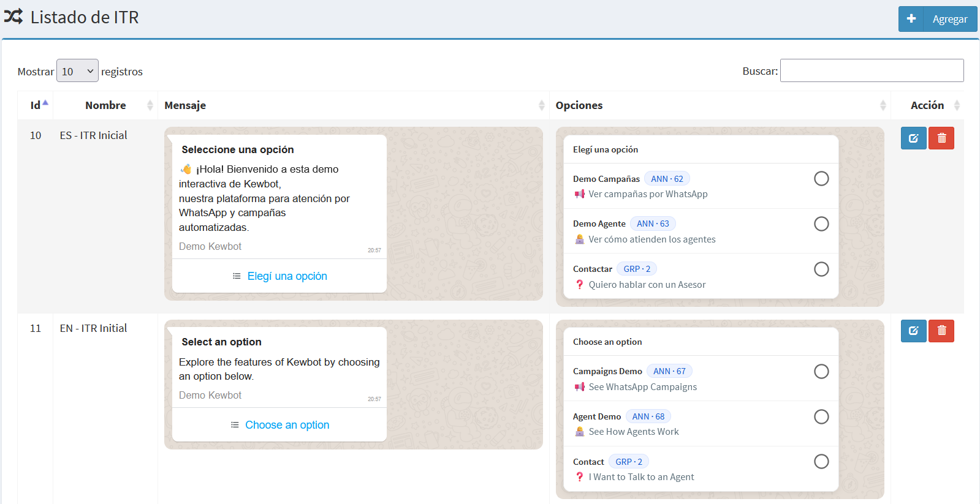Click the edit icon for EN - ITR Initial

click(913, 331)
